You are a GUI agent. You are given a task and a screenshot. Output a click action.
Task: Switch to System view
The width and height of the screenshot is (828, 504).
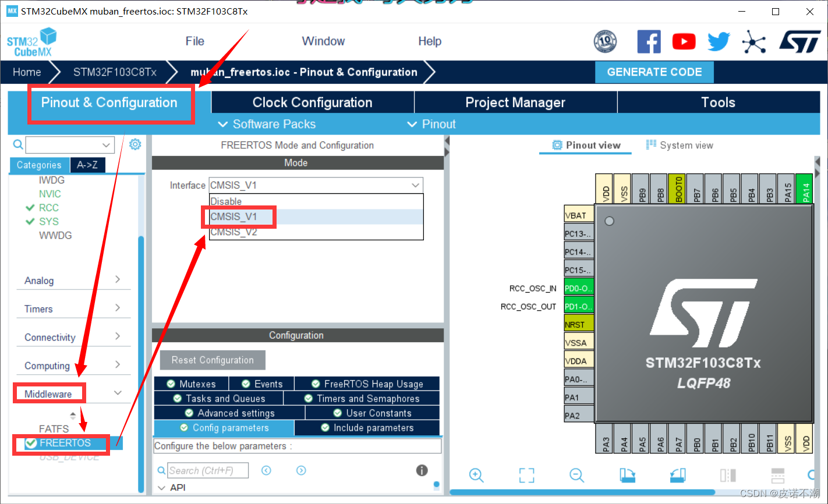point(680,145)
